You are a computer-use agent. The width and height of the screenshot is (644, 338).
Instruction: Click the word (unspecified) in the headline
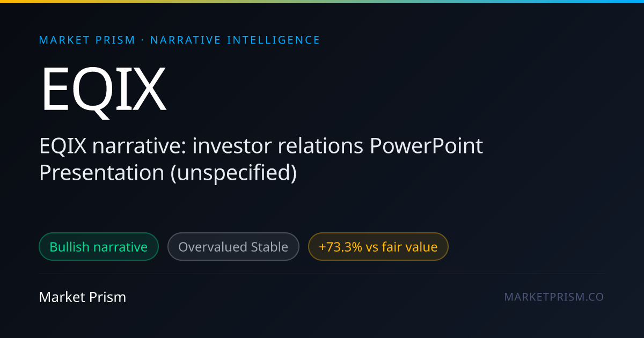233,173
